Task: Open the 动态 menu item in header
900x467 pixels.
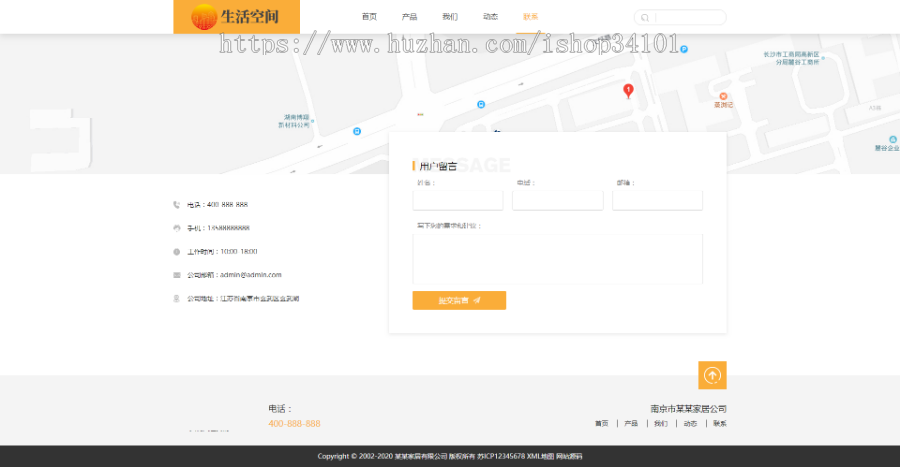Action: click(x=490, y=17)
